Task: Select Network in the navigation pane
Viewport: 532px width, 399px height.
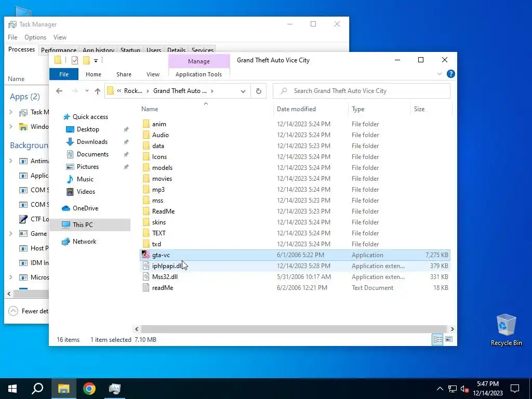Action: (x=84, y=241)
